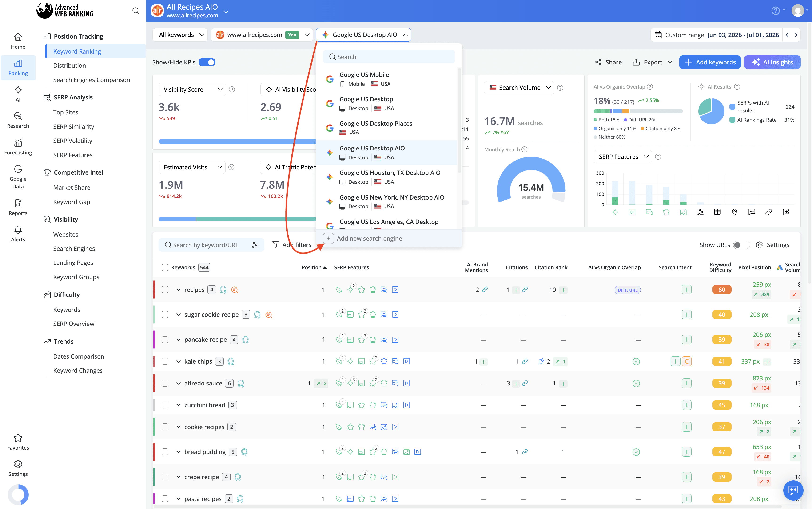Click the Add keywords button

(710, 62)
